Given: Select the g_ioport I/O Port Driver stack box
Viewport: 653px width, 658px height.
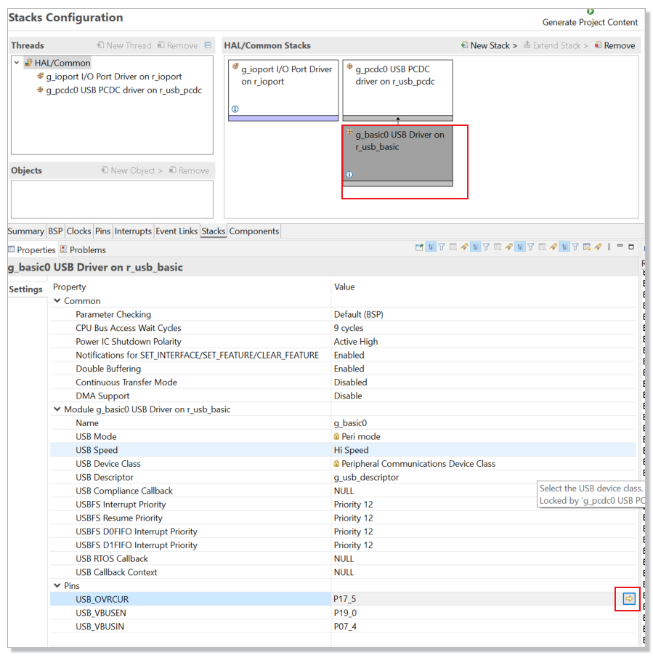Looking at the screenshot, I should tap(283, 90).
